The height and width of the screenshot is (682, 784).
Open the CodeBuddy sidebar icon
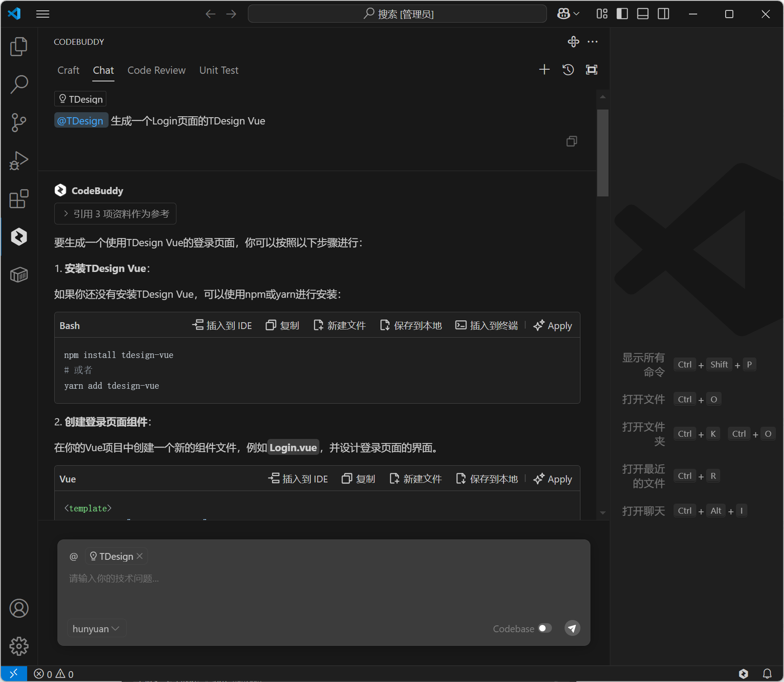point(19,237)
